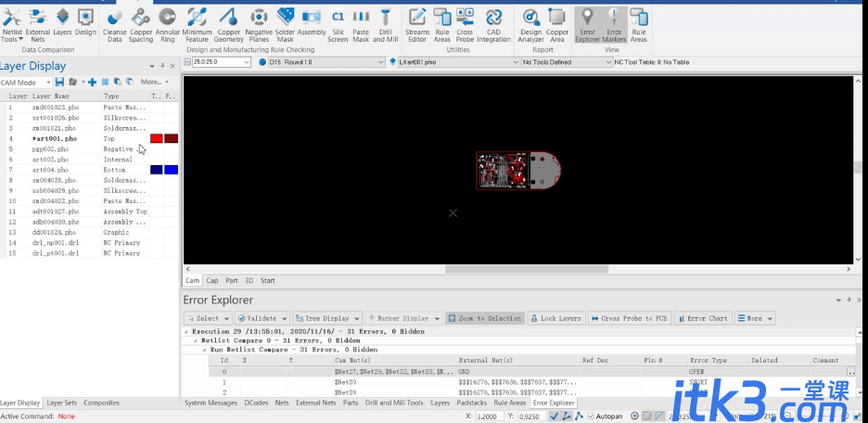The height and width of the screenshot is (423, 868).
Task: Open Streams Editor utility
Action: pyautogui.click(x=417, y=25)
